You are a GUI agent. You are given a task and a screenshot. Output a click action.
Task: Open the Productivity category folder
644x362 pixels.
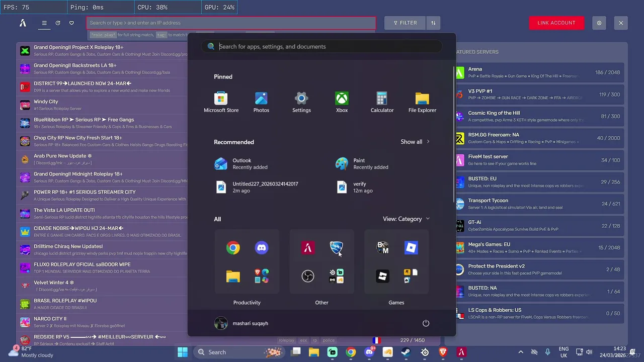click(x=247, y=262)
